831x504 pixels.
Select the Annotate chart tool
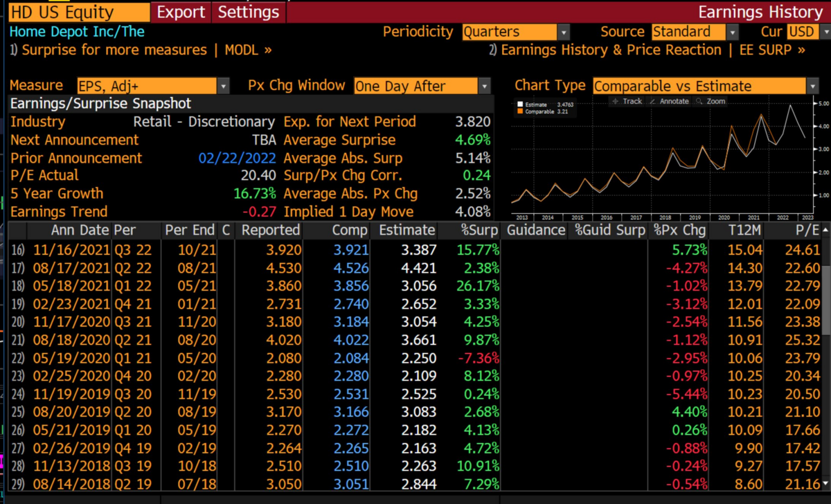(669, 101)
